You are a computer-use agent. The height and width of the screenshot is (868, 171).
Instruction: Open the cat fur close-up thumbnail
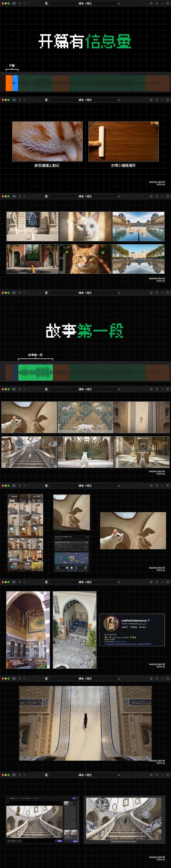point(47,142)
